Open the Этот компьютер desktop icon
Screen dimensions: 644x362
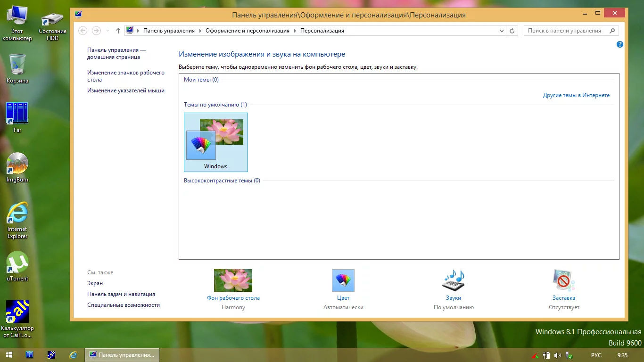pos(17,23)
